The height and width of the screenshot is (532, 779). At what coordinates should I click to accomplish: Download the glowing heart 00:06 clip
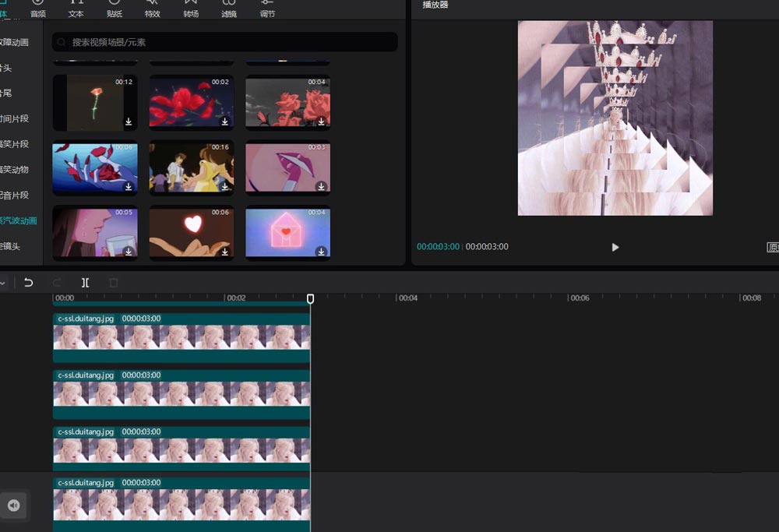coord(225,252)
